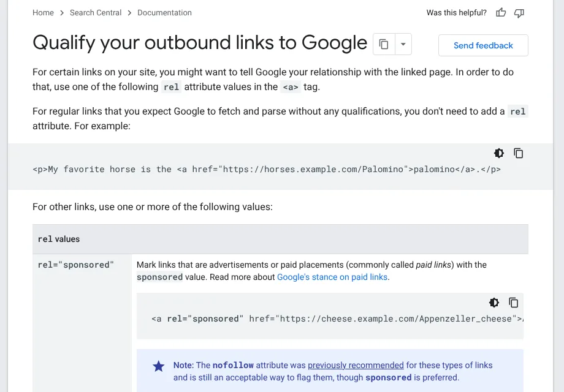Screen dimensions: 564x392
Task: Click breadcrumb chevron before Documentation
Action: click(129, 13)
